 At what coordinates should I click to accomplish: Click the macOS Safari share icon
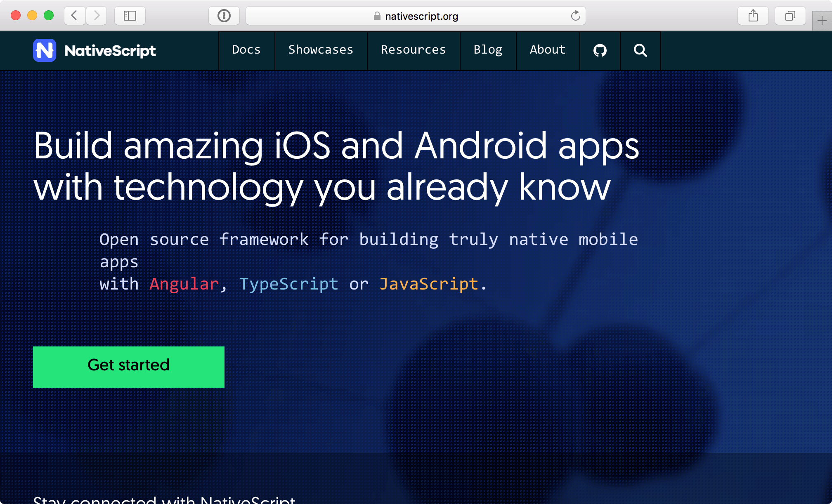(x=754, y=16)
